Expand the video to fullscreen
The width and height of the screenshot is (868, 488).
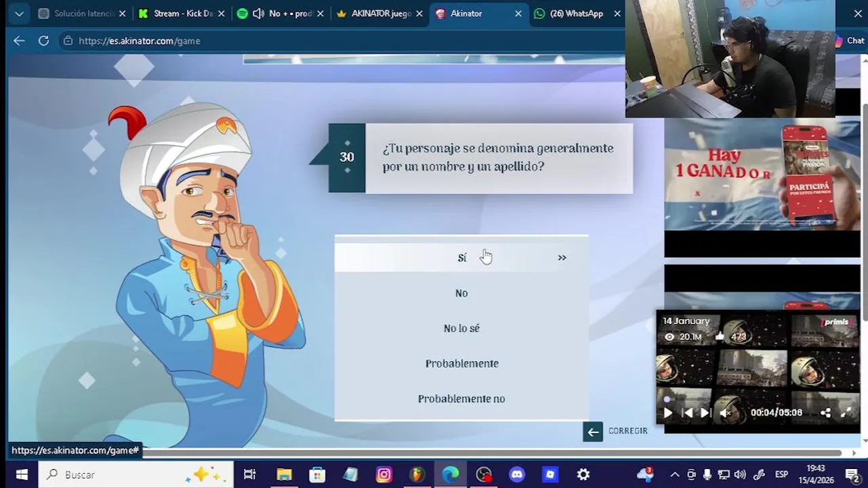pos(846,412)
